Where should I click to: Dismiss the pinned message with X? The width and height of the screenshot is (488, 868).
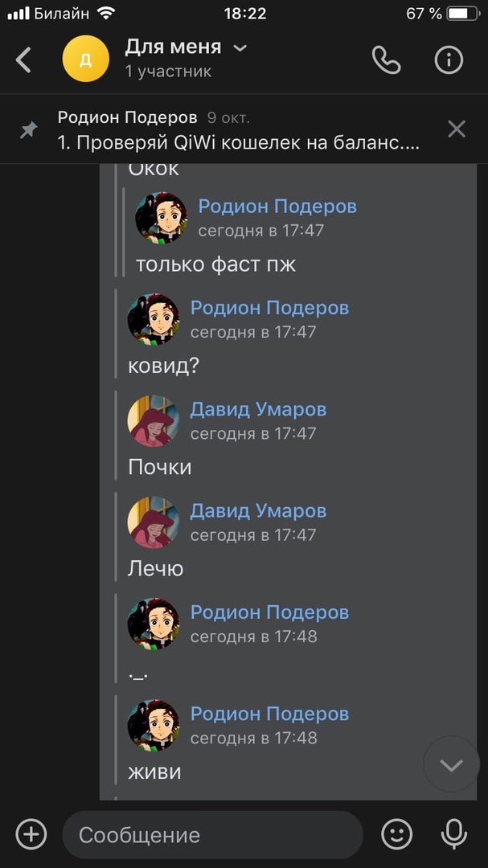pyautogui.click(x=457, y=129)
